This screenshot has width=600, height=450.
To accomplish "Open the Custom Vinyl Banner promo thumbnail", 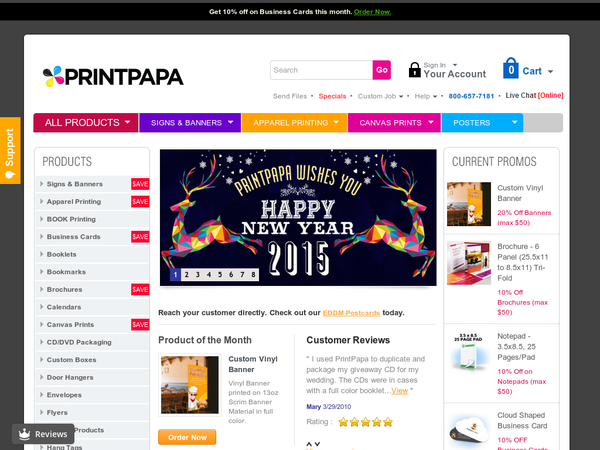I will click(469, 204).
